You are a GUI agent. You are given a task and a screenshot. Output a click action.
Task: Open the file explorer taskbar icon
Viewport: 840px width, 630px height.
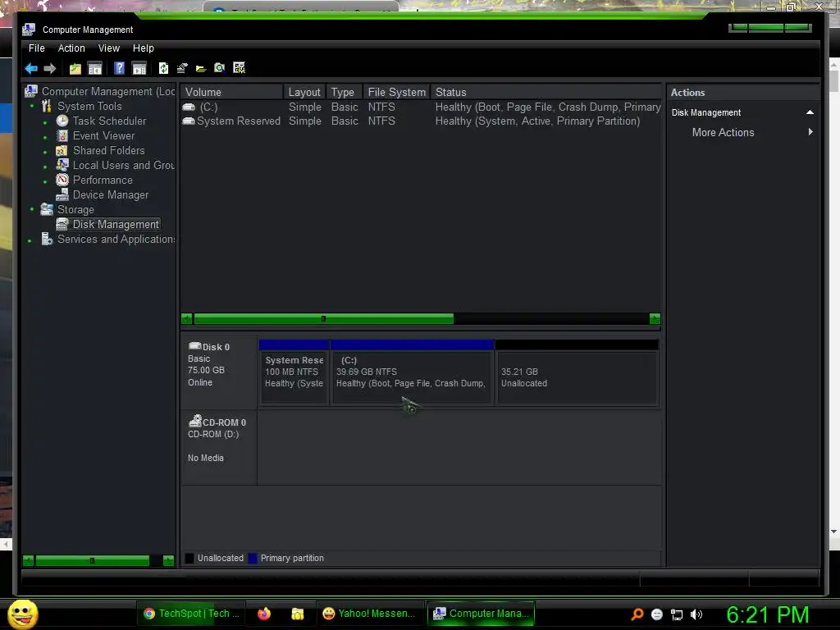coord(297,614)
